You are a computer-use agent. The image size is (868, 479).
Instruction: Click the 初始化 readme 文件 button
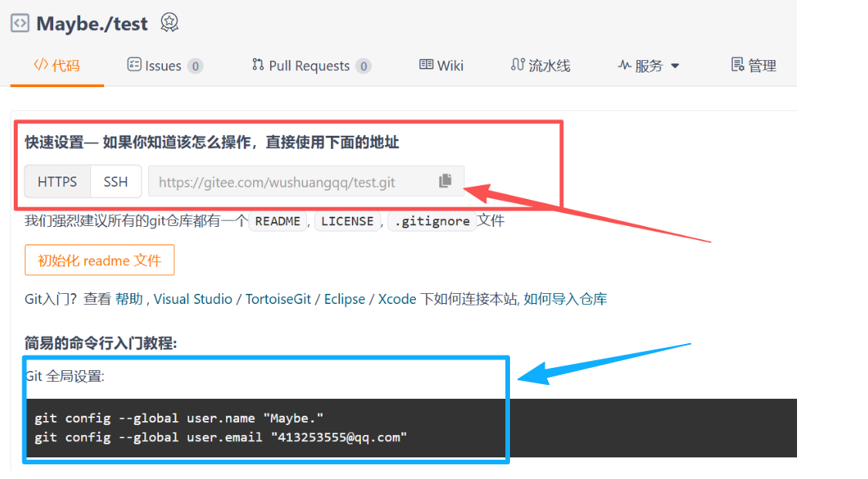[x=100, y=260]
